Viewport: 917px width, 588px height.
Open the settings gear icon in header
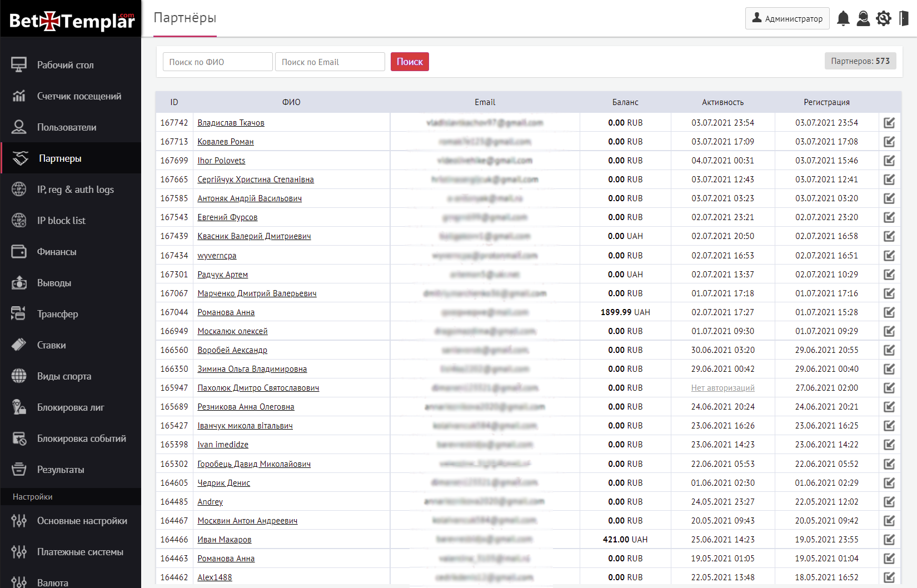pos(883,18)
